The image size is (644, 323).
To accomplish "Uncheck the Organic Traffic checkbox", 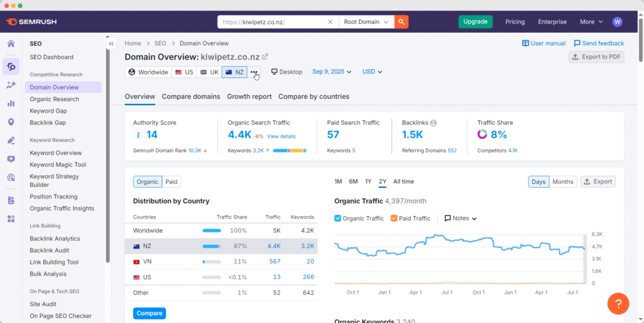I will point(338,218).
